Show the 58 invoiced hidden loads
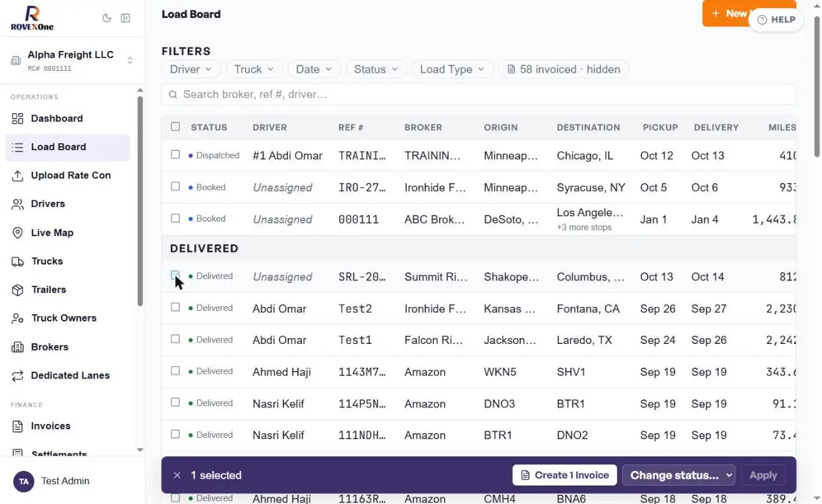The height and width of the screenshot is (504, 822). (x=563, y=69)
